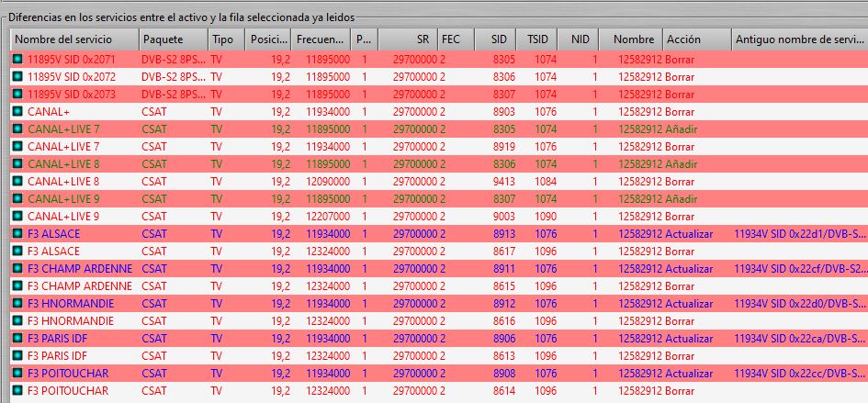This screenshot has height=403, width=868.
Task: Click the icon of F3 CHAMP ARDENNE marked Actualizar
Action: tap(18, 268)
